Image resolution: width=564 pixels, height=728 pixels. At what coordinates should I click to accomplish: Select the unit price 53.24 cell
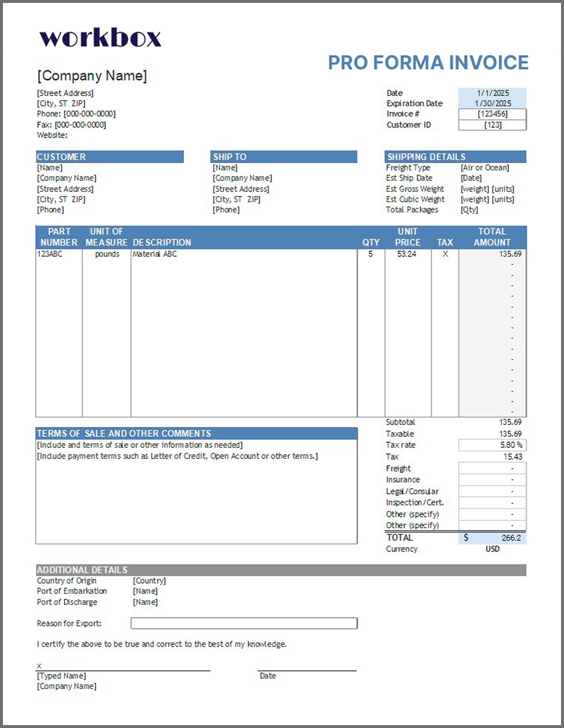[407, 254]
